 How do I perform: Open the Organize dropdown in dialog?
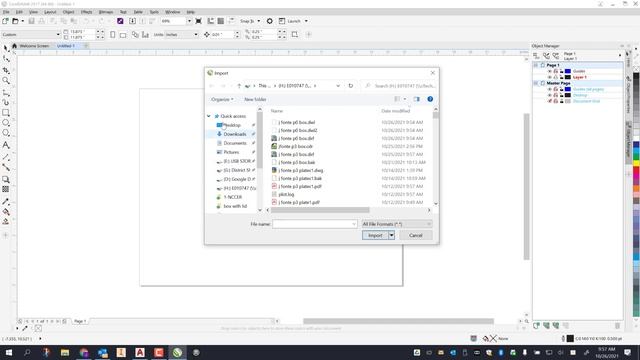(222, 99)
